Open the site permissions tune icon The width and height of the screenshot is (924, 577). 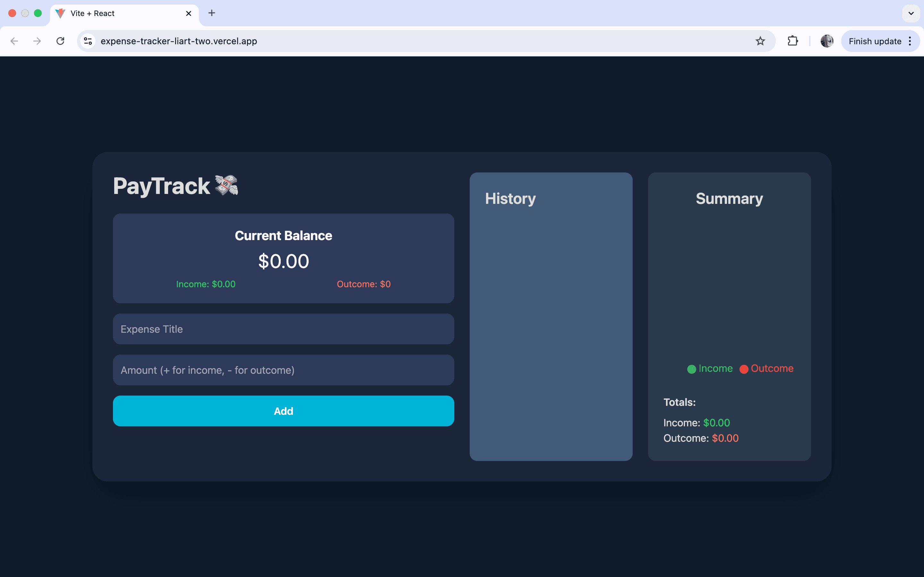pyautogui.click(x=88, y=41)
